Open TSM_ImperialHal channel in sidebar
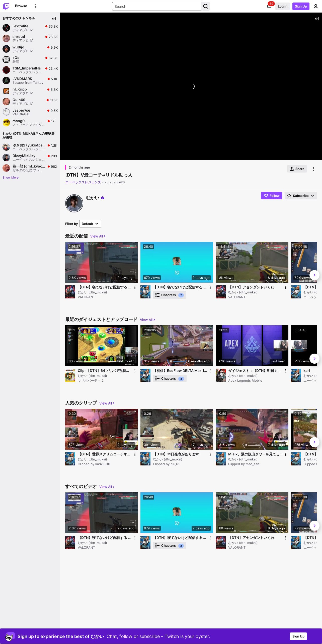 click(30, 70)
